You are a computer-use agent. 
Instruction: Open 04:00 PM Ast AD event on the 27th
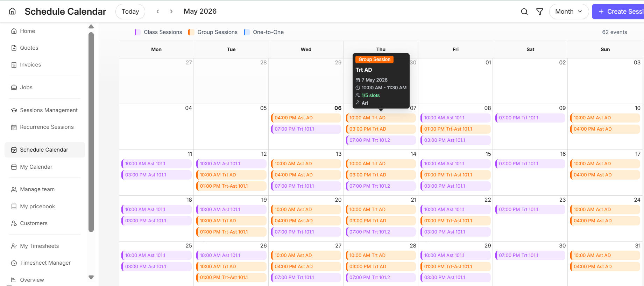[x=306, y=267]
